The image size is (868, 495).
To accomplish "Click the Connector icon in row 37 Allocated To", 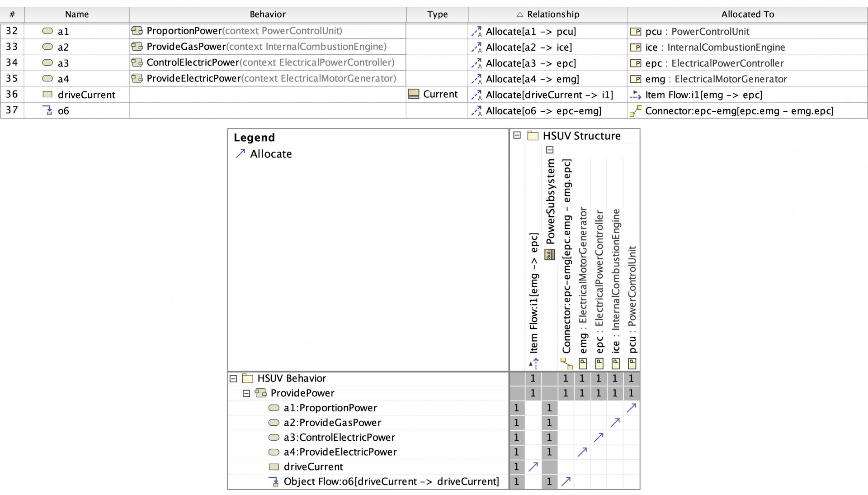I will click(x=635, y=111).
